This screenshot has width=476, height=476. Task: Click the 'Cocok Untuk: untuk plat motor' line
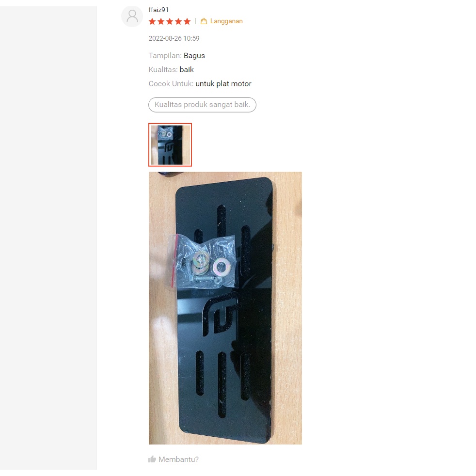pyautogui.click(x=200, y=84)
